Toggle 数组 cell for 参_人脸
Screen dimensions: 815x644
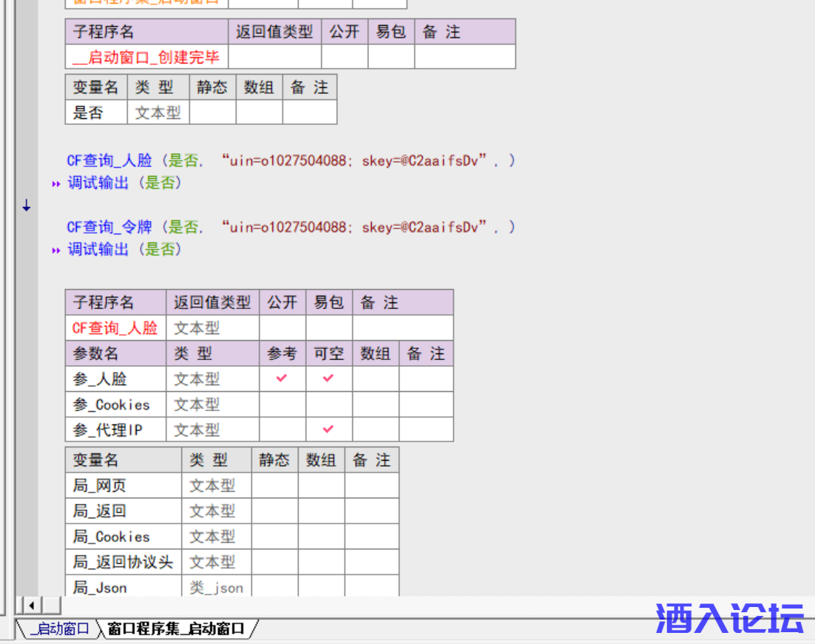click(376, 379)
